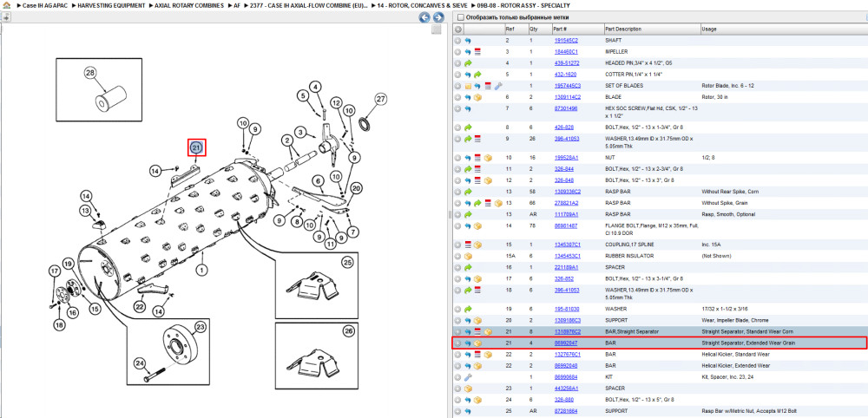
Task: Sort by Part Description column header
Action: point(652,29)
